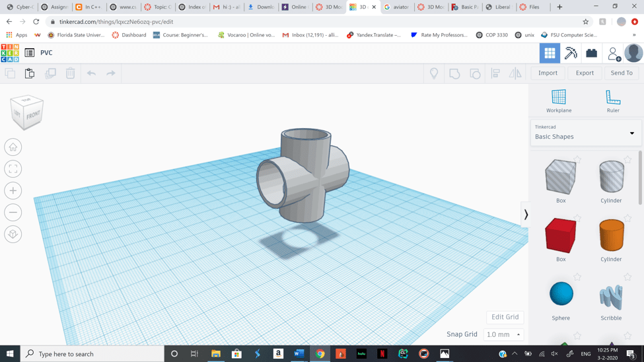Favorite the gray hole Box with its star
The image size is (644, 362).
coord(577,160)
